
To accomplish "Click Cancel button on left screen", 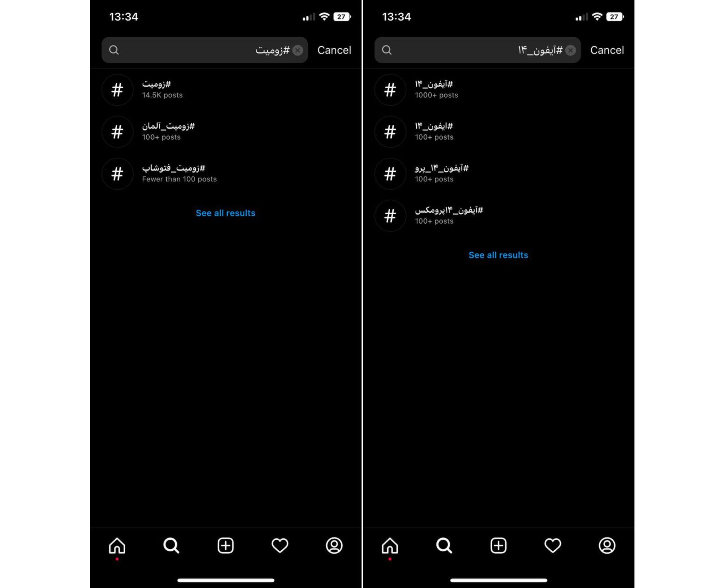I will (x=333, y=50).
